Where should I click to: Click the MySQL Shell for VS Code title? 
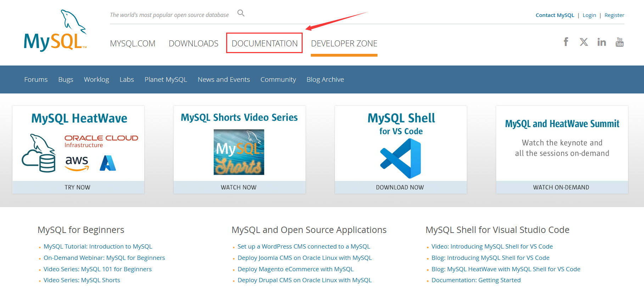coord(401,124)
